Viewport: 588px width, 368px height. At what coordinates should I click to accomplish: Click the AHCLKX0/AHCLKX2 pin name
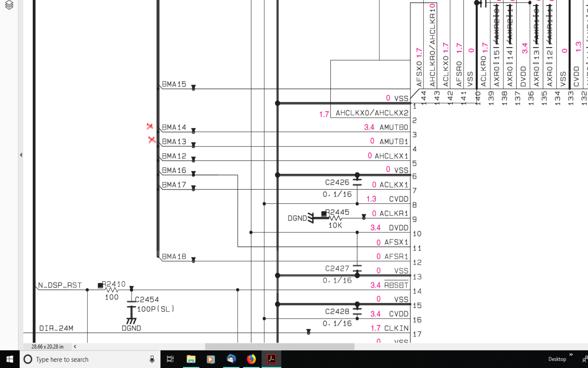[x=372, y=113]
